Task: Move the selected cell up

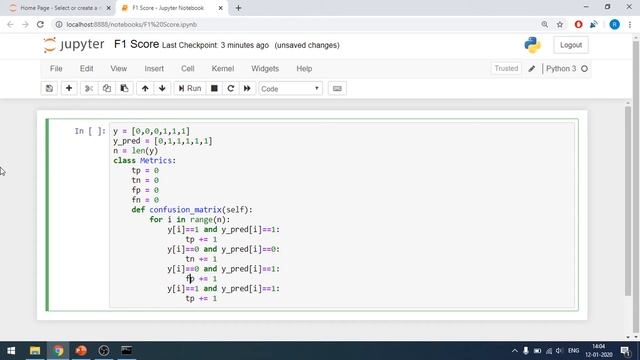Action: click(145, 89)
